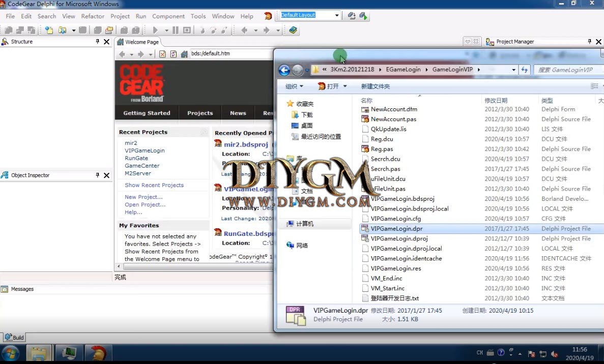This screenshot has width=604, height=364.
Task: Click Welcome Page horizontal scrollbar left arrow
Action: (119, 266)
